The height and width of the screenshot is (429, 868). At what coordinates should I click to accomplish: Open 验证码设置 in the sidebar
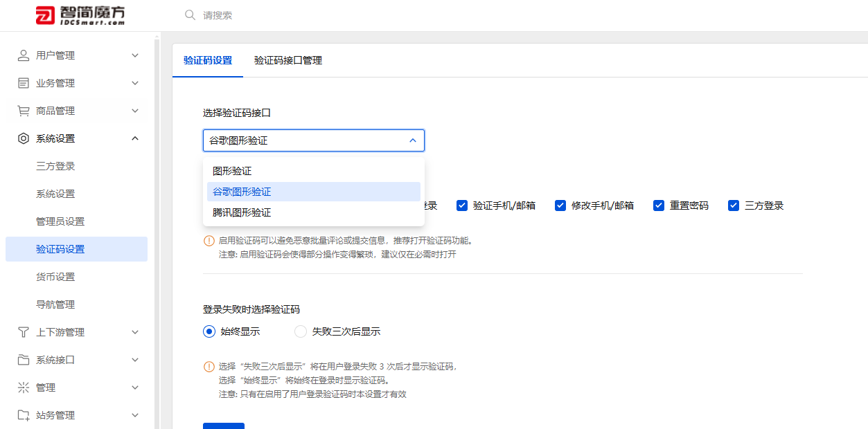[x=76, y=249]
